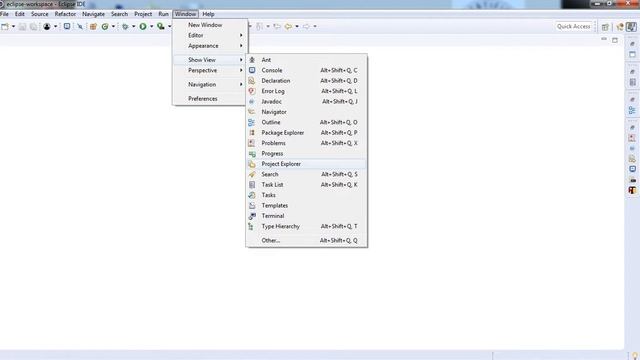Click the blue square Open Task icon
Screen dimensions: 640x360
click(x=67, y=27)
